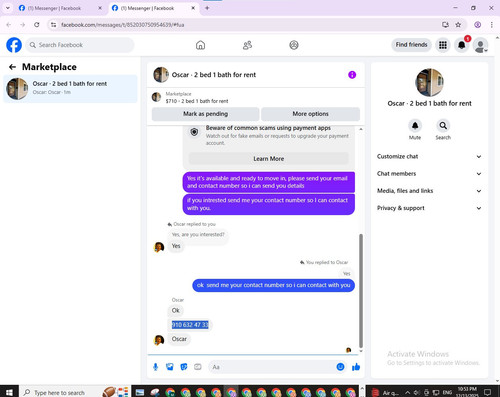Reload the browser page
This screenshot has height=397, width=500.
click(37, 25)
